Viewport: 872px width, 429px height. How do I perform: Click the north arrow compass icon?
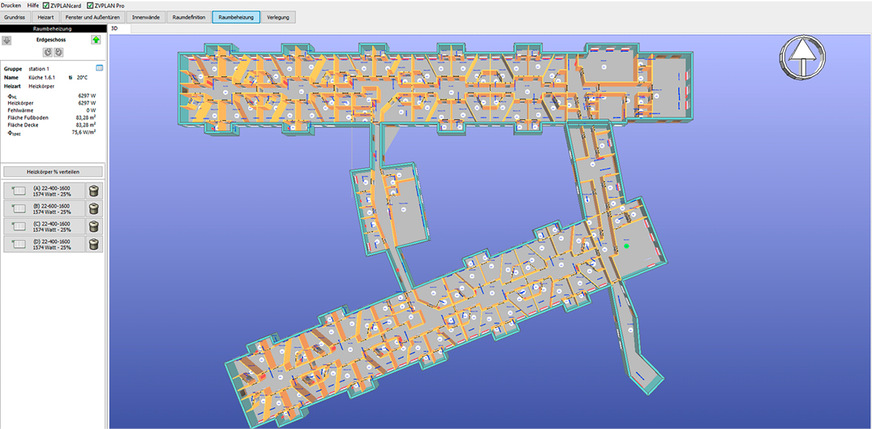tap(800, 55)
